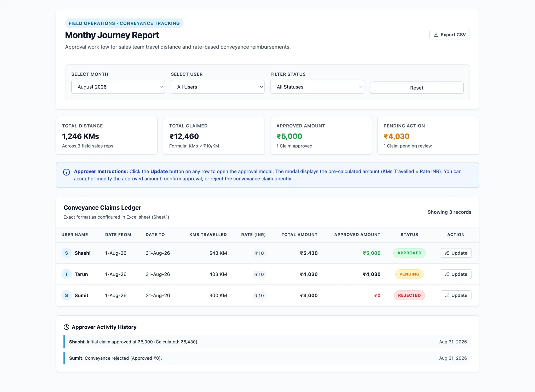Open the Update modal for Tarun's row
The image size is (535, 392).
click(456, 274)
